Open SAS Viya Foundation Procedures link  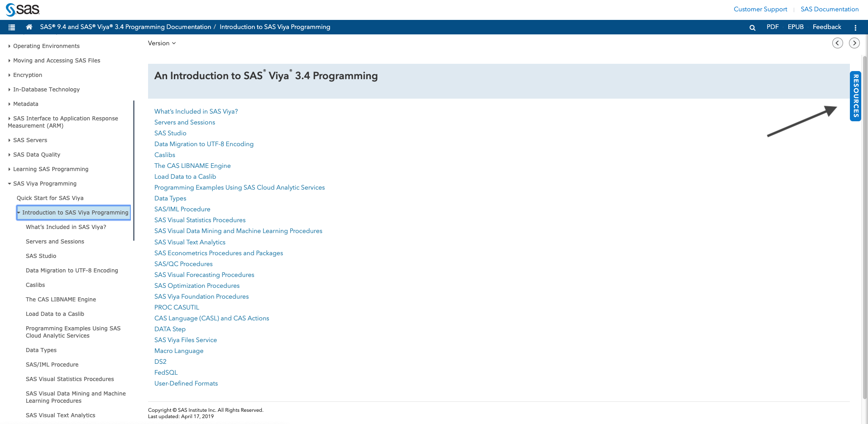[201, 296]
